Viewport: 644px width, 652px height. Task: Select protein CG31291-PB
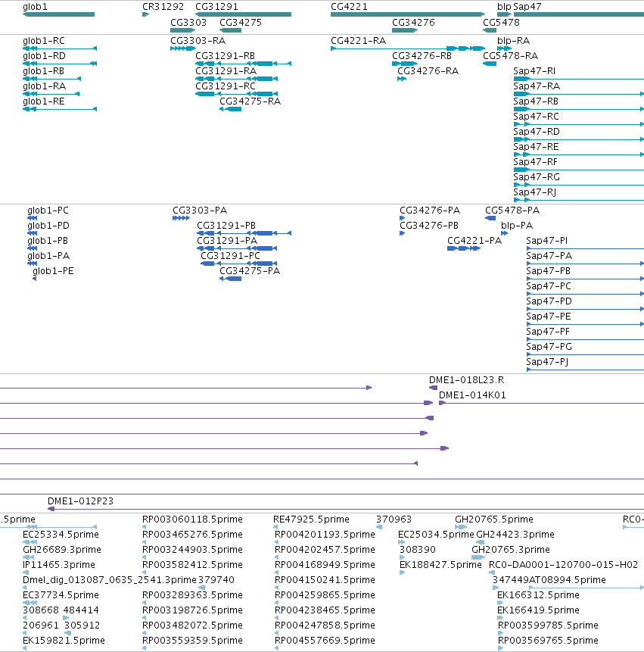226,226
